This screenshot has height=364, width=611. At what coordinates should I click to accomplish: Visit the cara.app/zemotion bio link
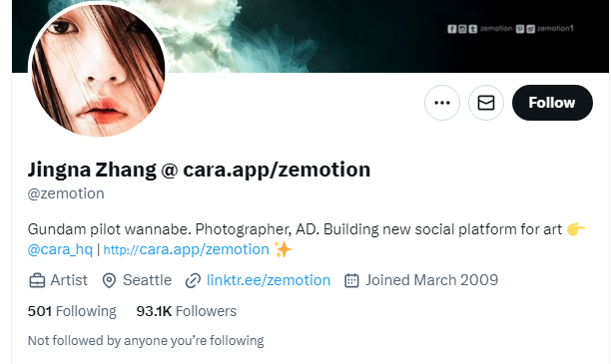[x=187, y=249]
